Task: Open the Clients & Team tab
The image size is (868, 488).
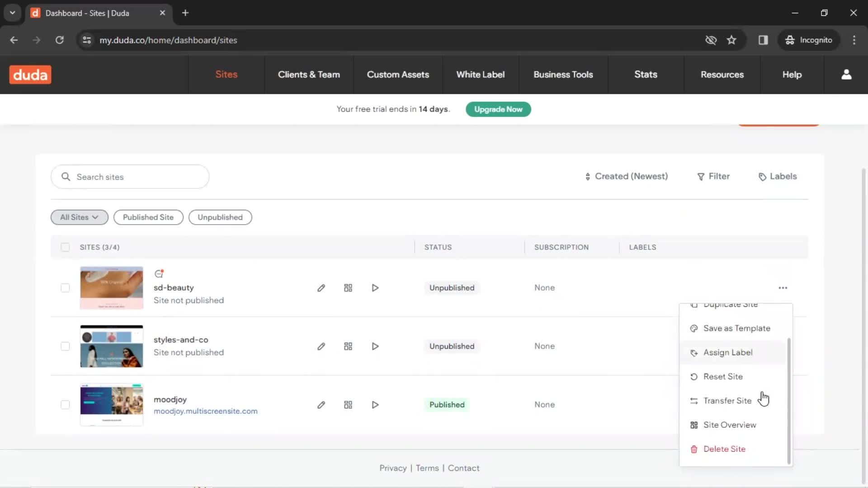Action: click(309, 75)
